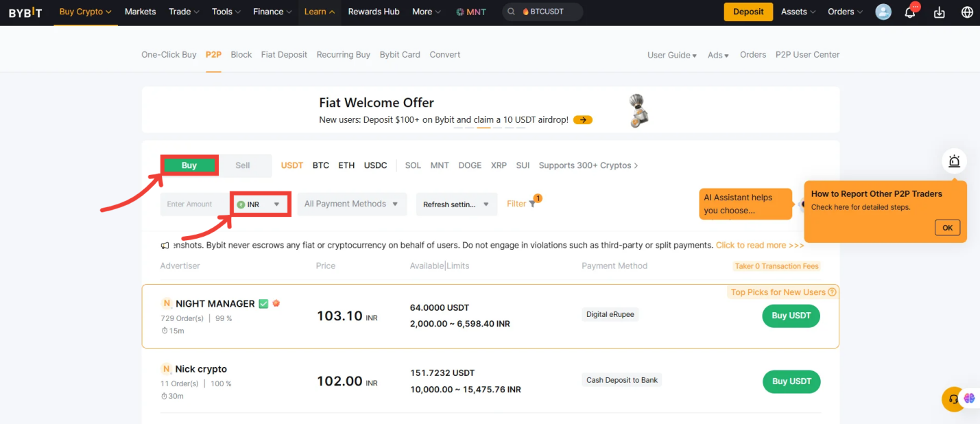Buy USDT from NIGHT MANAGER
The height and width of the screenshot is (424, 980).
791,316
